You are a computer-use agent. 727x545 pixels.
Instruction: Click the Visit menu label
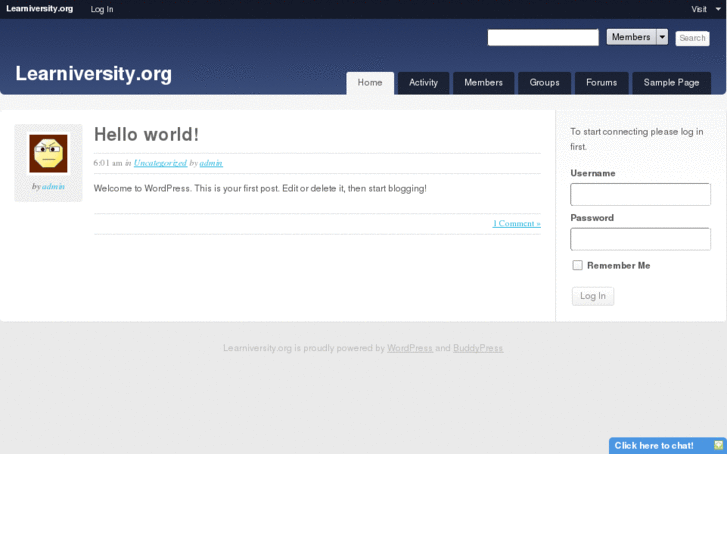pos(699,9)
